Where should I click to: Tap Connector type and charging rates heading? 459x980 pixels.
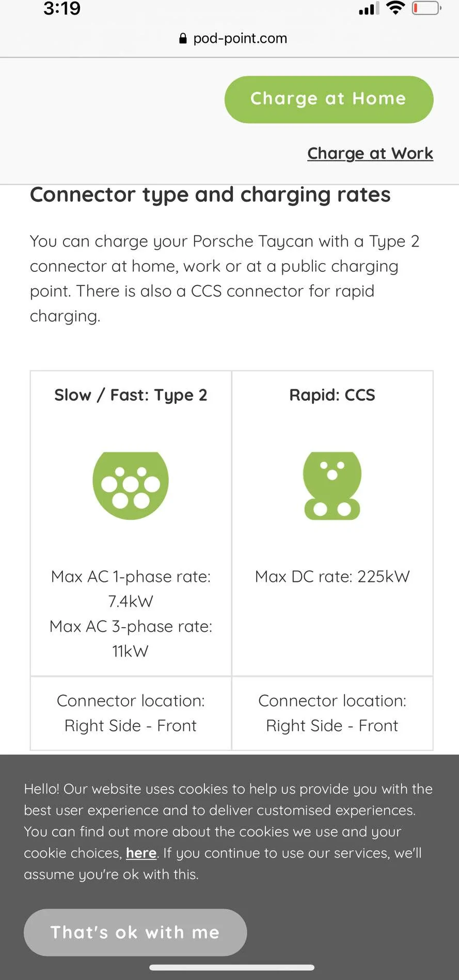(210, 195)
